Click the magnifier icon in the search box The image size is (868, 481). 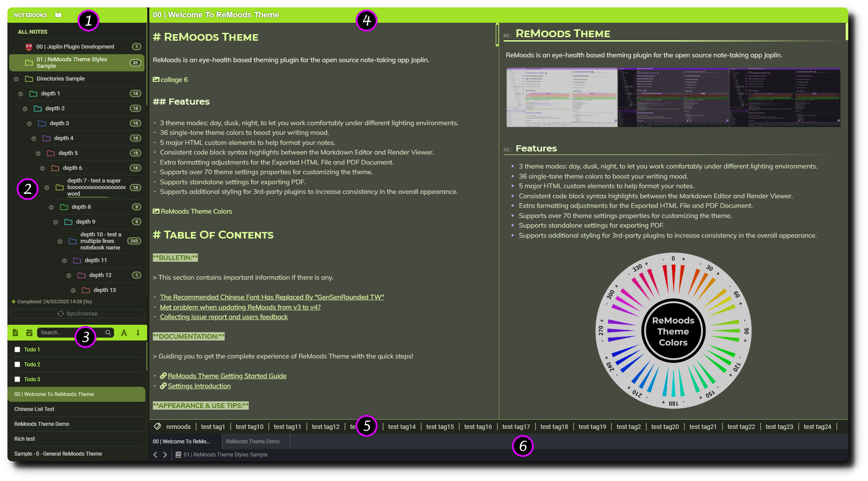[x=108, y=333]
